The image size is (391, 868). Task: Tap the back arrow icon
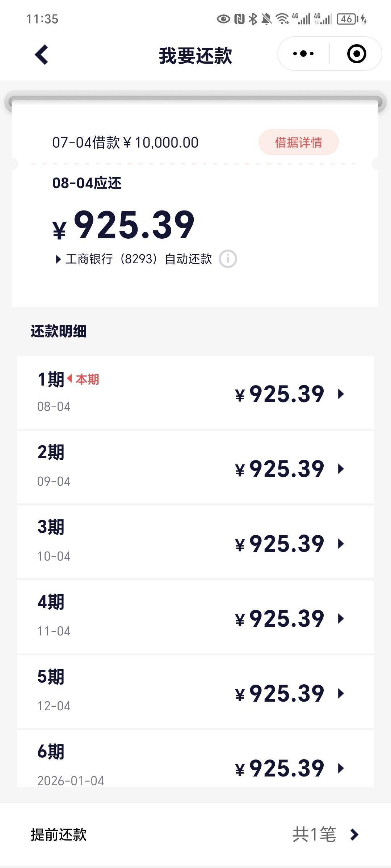coord(42,55)
